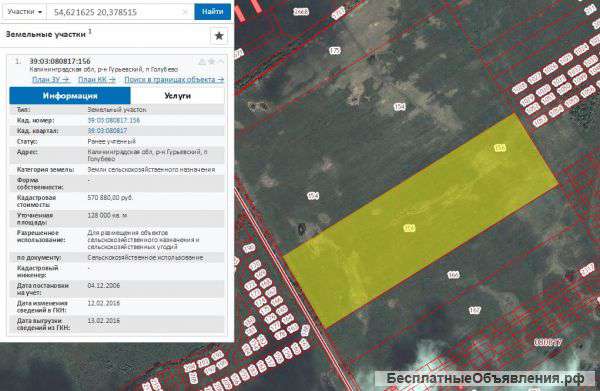Screen dimensions: 600x391
Task: Click parcel label 167 on the map
Action: pyautogui.click(x=474, y=310)
